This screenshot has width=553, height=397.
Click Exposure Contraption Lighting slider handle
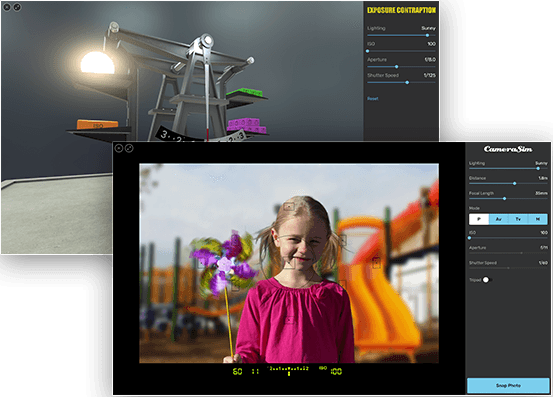[x=427, y=35]
